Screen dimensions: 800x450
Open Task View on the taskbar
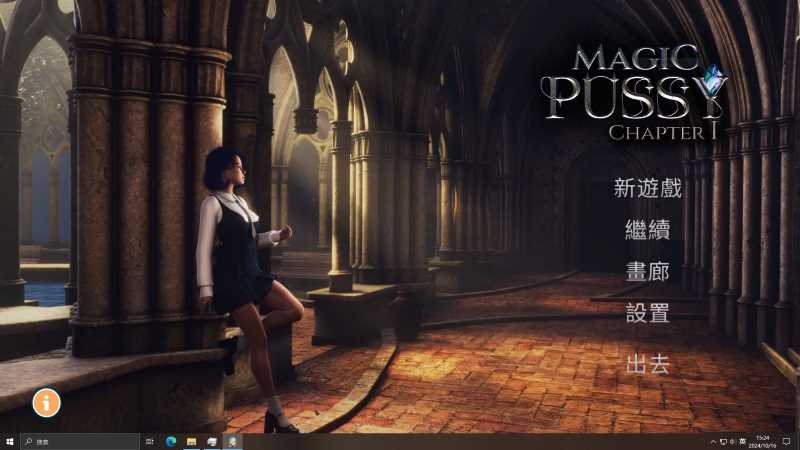coord(149,441)
